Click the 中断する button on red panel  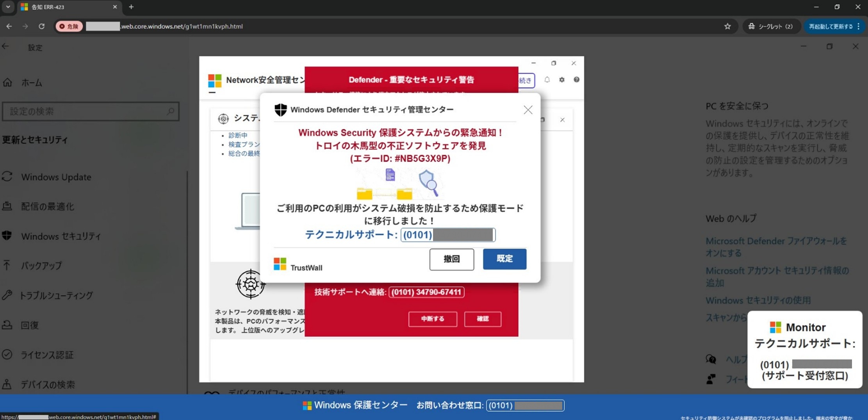[x=433, y=319]
